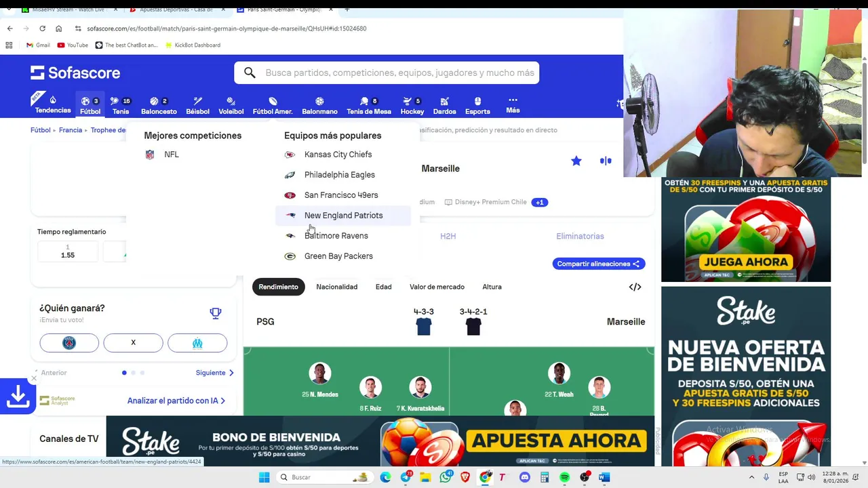The width and height of the screenshot is (868, 488).
Task: Go to browser home page
Action: click(x=59, y=28)
